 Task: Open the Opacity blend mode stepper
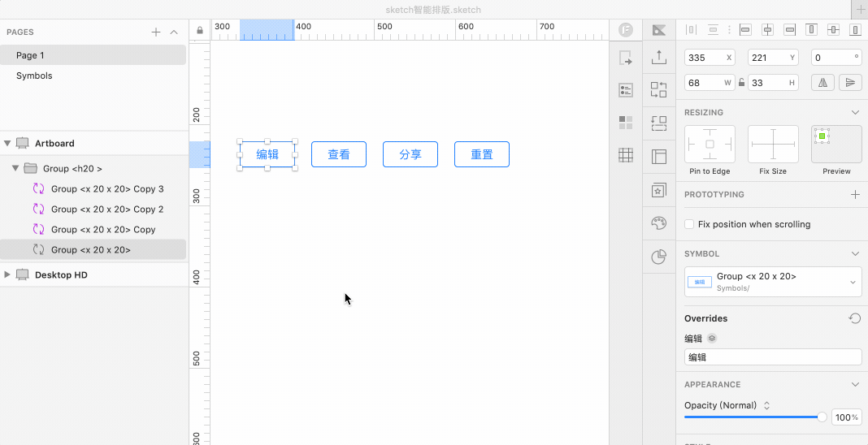pyautogui.click(x=766, y=405)
